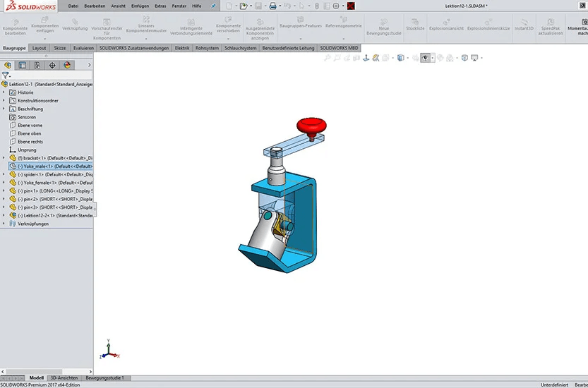
Task: Expand the Beschriftung tree node
Action: click(4, 109)
